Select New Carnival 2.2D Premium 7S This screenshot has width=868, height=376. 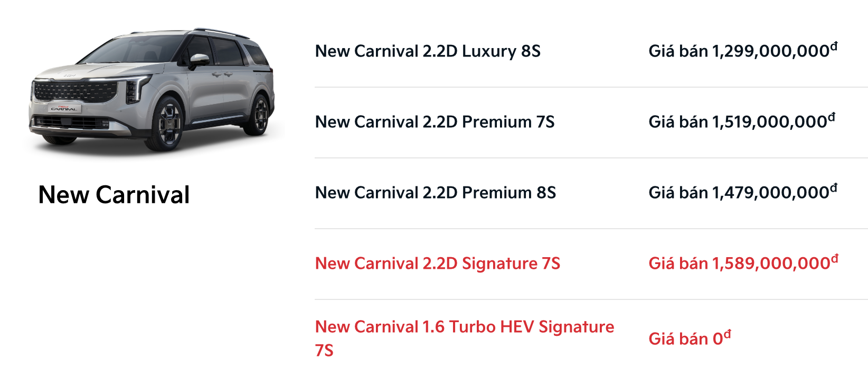[435, 122]
